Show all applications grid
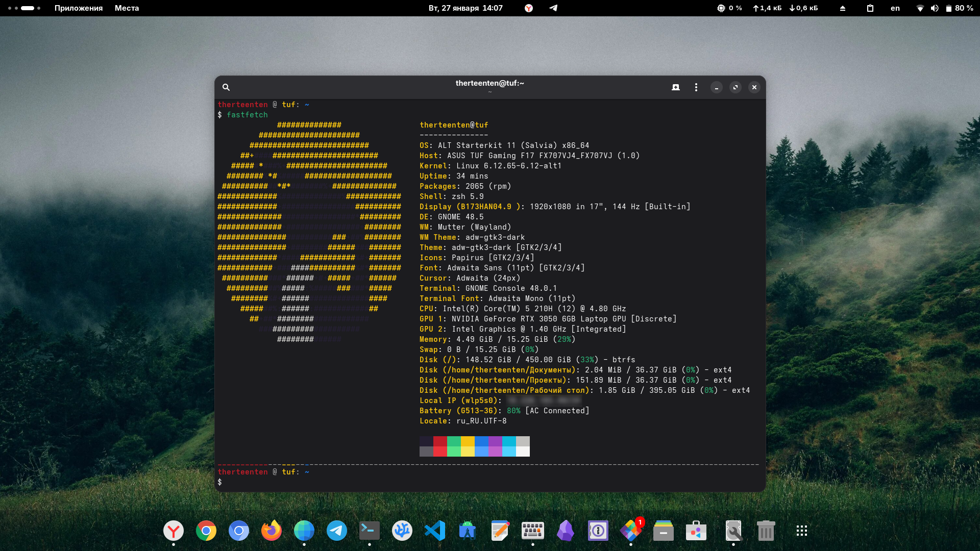980x551 pixels. (801, 531)
